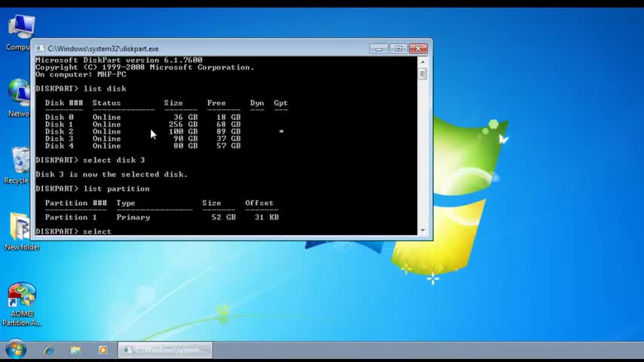This screenshot has width=644, height=362.
Task: Launch Internet Explorer from taskbar
Action: tap(49, 350)
